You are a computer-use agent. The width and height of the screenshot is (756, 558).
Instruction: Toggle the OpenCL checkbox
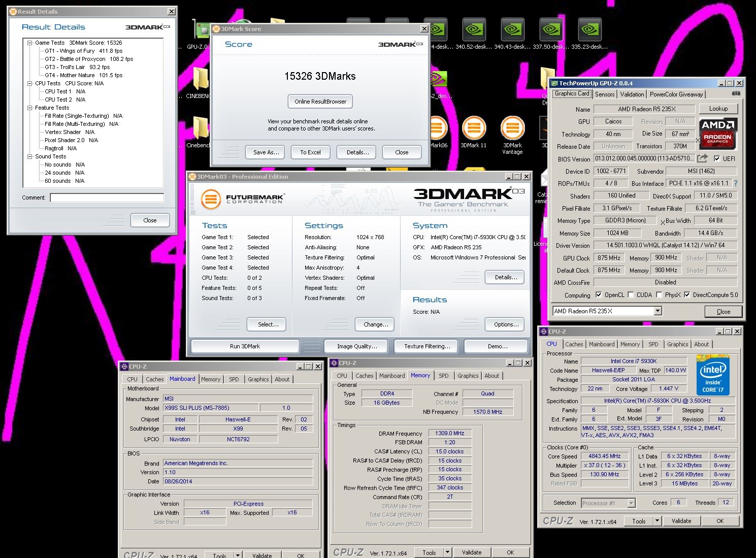point(599,294)
